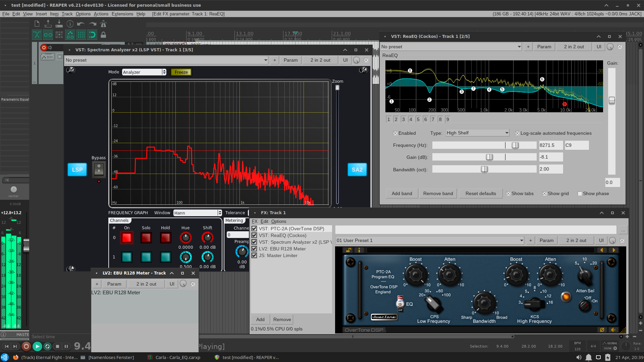Click the ReaEQ 2 in 2 out routing button
Image resolution: width=644 pixels, height=362 pixels.
(574, 47)
